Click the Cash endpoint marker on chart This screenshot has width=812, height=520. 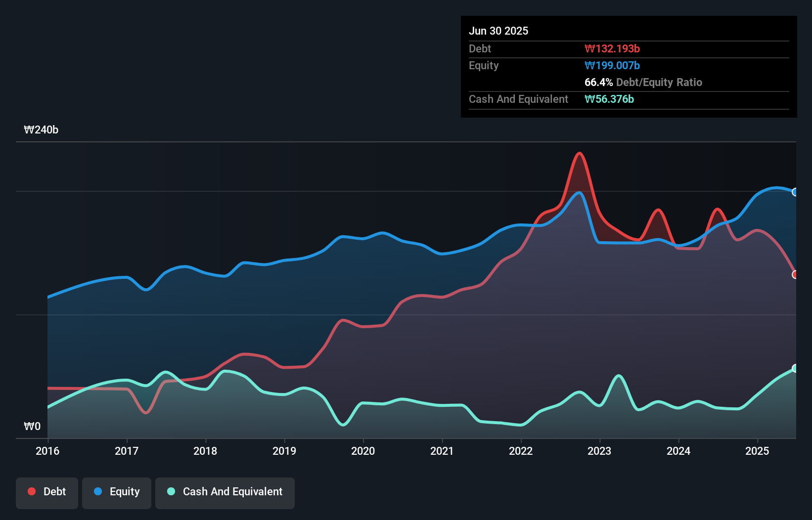(x=795, y=368)
